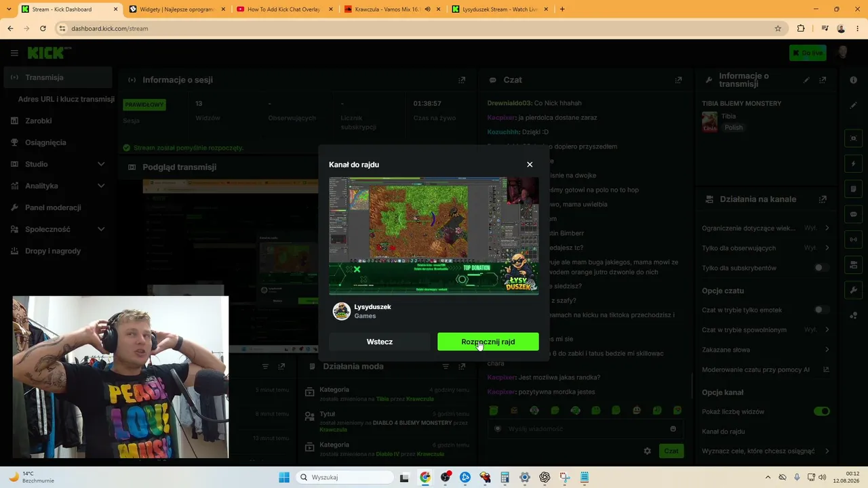Viewport: 868px width, 488px height.
Task: Click the broadcast signal icon in right rail
Action: click(x=854, y=239)
